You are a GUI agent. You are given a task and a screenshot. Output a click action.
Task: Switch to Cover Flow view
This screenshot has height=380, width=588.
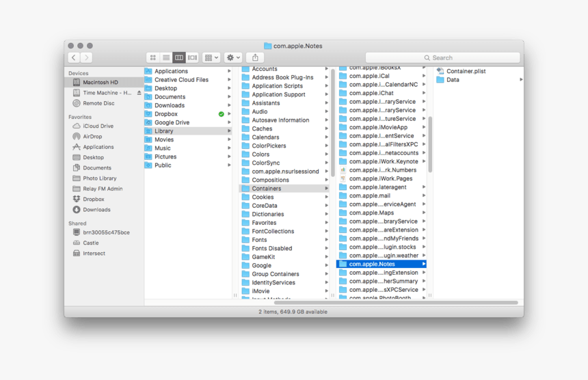coord(192,57)
